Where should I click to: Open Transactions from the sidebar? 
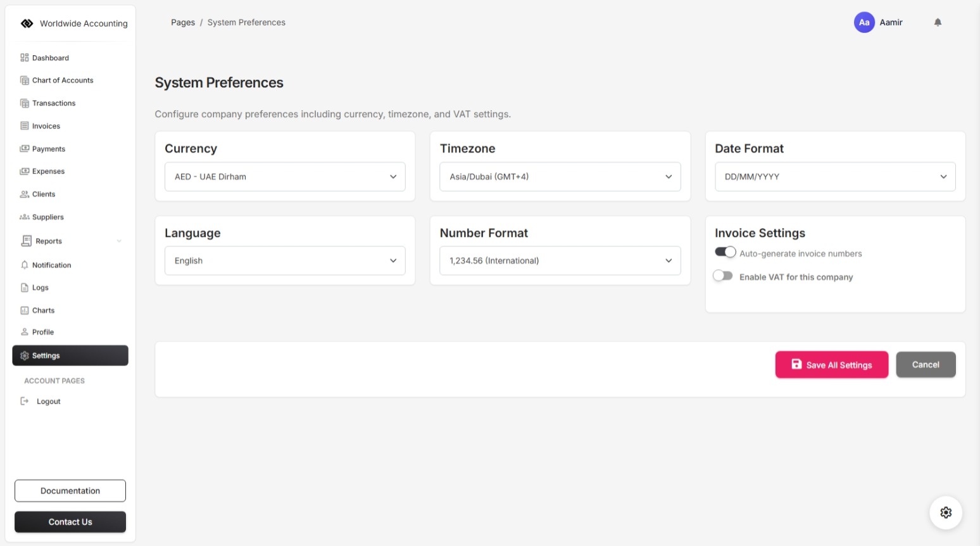[54, 103]
